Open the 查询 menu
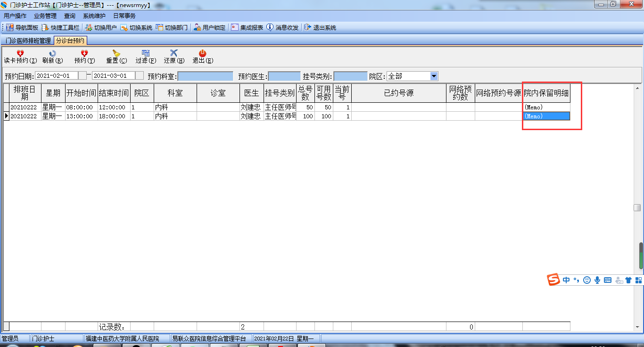This screenshot has height=347, width=644. pos(70,16)
